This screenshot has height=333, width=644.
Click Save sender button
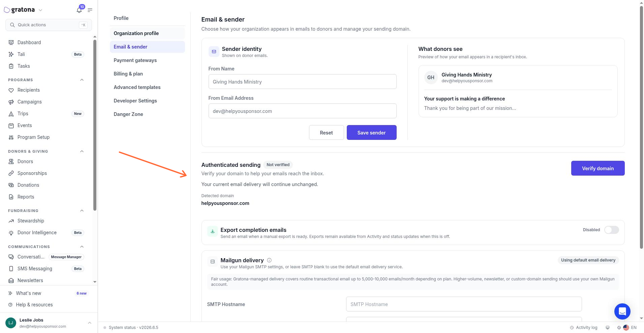(x=371, y=132)
